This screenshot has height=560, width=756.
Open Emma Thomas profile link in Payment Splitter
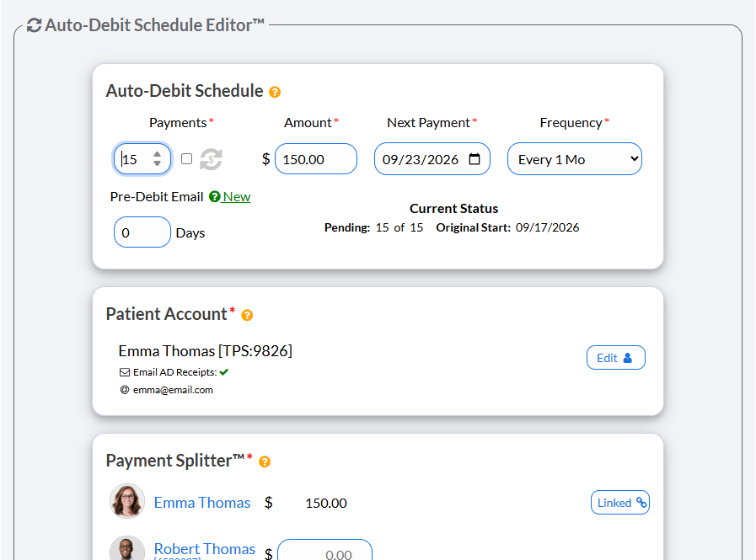[202, 503]
